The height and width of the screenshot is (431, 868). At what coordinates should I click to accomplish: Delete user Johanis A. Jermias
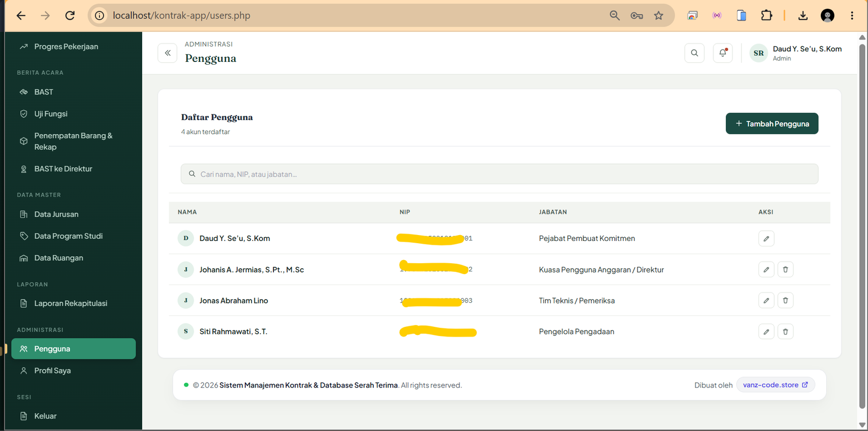pyautogui.click(x=785, y=269)
